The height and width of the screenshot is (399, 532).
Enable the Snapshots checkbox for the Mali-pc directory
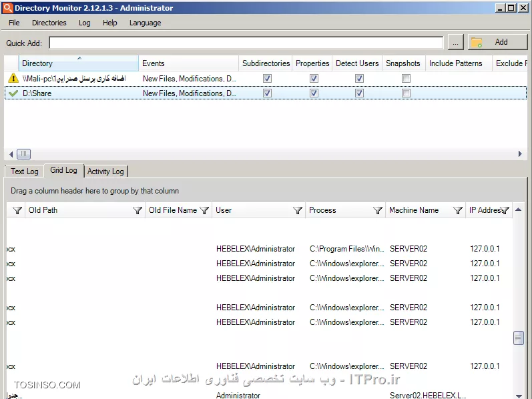[406, 78]
